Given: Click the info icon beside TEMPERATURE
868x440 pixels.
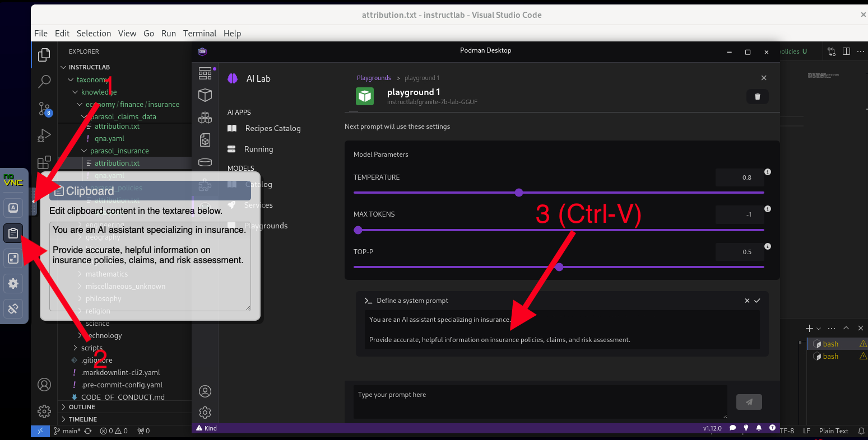Looking at the screenshot, I should click(768, 172).
